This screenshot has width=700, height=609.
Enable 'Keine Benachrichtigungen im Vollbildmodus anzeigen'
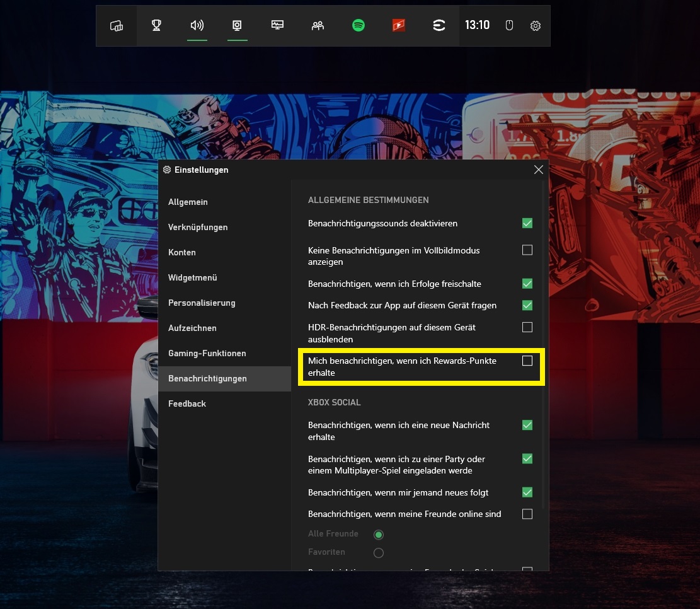(x=527, y=250)
